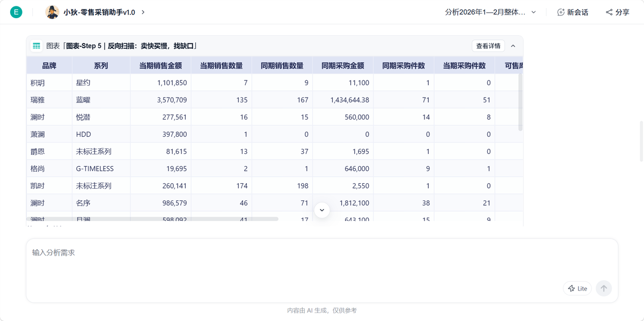The image size is (644, 321).
Task: Click the 2,550 purchase amount cell
Action: pyautogui.click(x=343, y=185)
